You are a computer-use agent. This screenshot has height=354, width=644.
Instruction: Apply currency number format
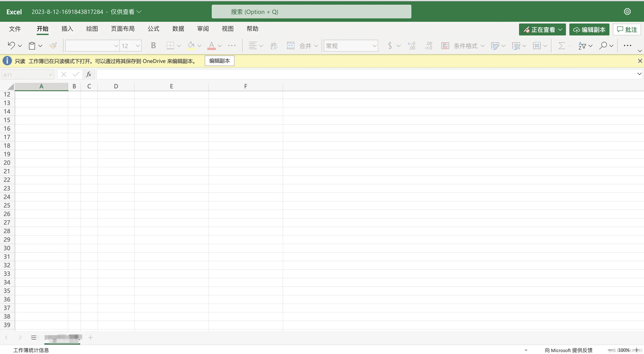(x=390, y=45)
